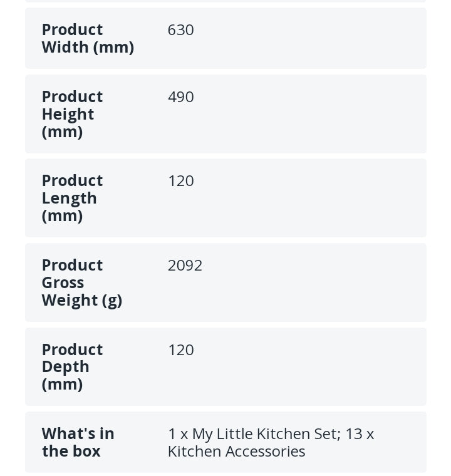Screen dimensions: 451x476
Task: Click the Product Gross Weight (g) label
Action: 81,282
